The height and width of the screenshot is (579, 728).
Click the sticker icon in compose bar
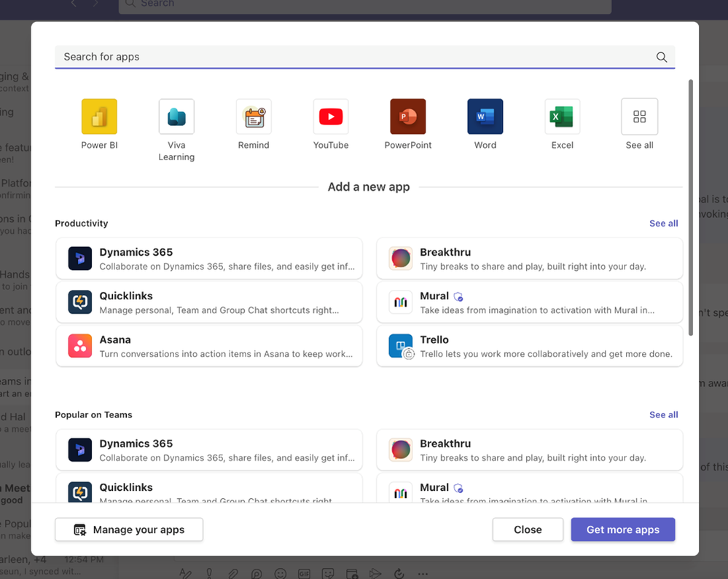(x=328, y=574)
